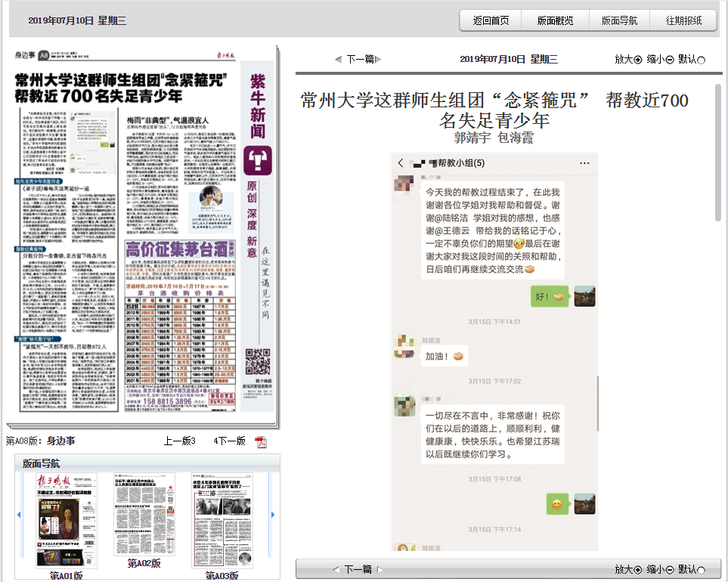Download the page PDF via red icon
The width and height of the screenshot is (728, 582).
coord(260,441)
